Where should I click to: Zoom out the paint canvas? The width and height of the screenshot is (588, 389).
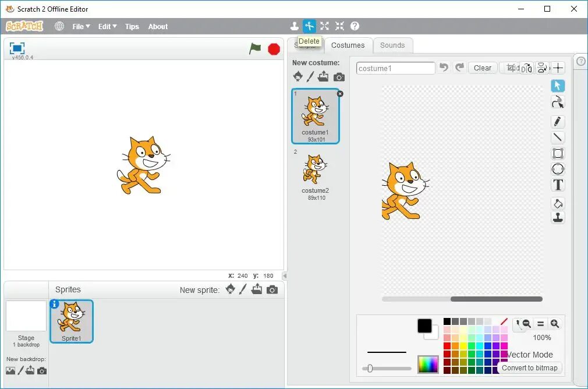point(526,324)
